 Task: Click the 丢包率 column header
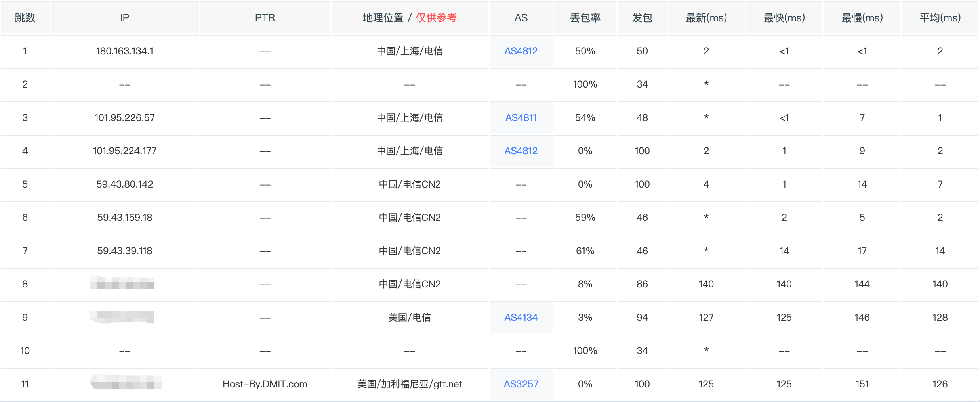click(x=585, y=18)
